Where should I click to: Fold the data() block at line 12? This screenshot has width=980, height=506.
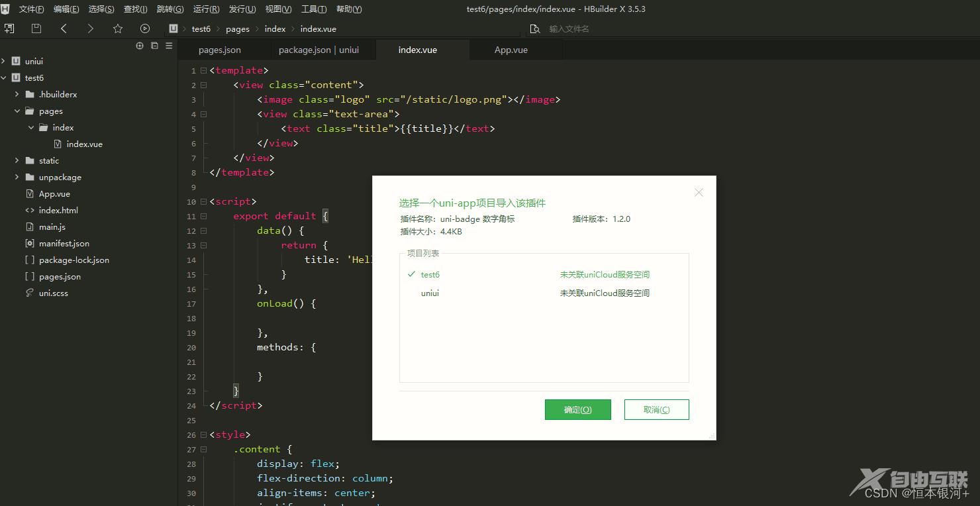pos(203,230)
